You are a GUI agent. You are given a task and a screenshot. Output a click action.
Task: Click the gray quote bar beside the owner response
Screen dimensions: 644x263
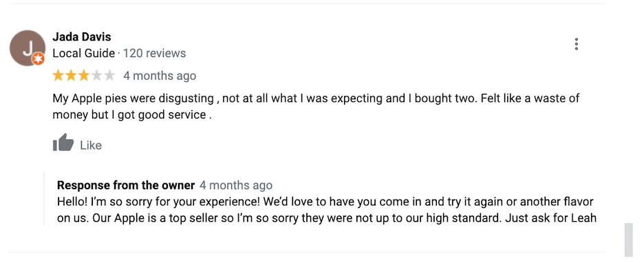click(x=44, y=199)
